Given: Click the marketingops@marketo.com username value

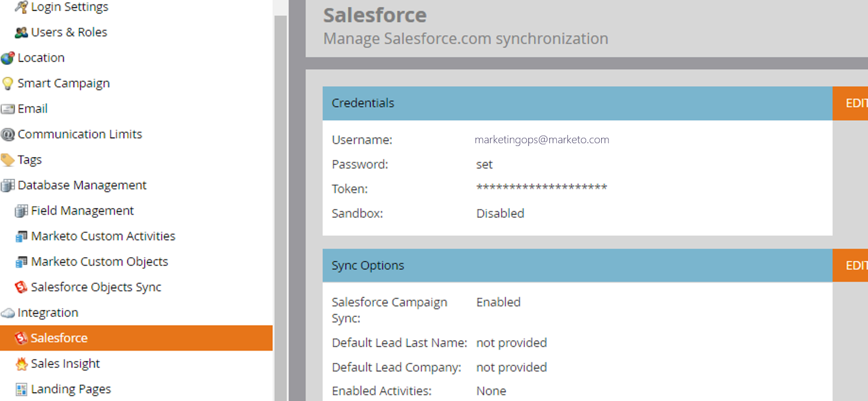Looking at the screenshot, I should click(x=542, y=140).
